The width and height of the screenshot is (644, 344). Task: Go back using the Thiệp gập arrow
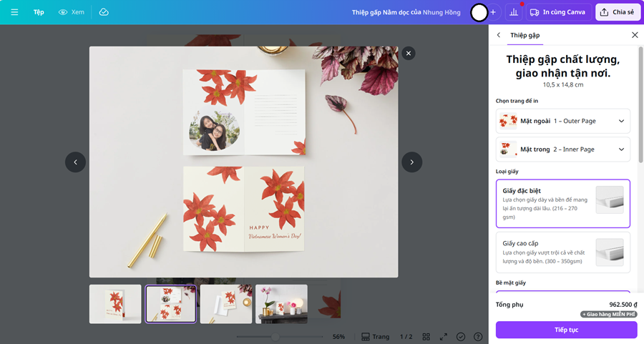(x=499, y=35)
